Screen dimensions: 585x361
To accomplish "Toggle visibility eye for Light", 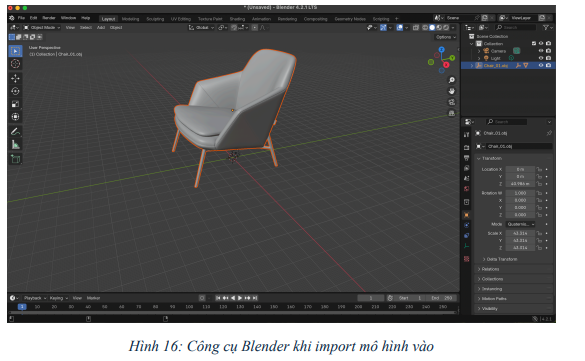I will click(541, 58).
